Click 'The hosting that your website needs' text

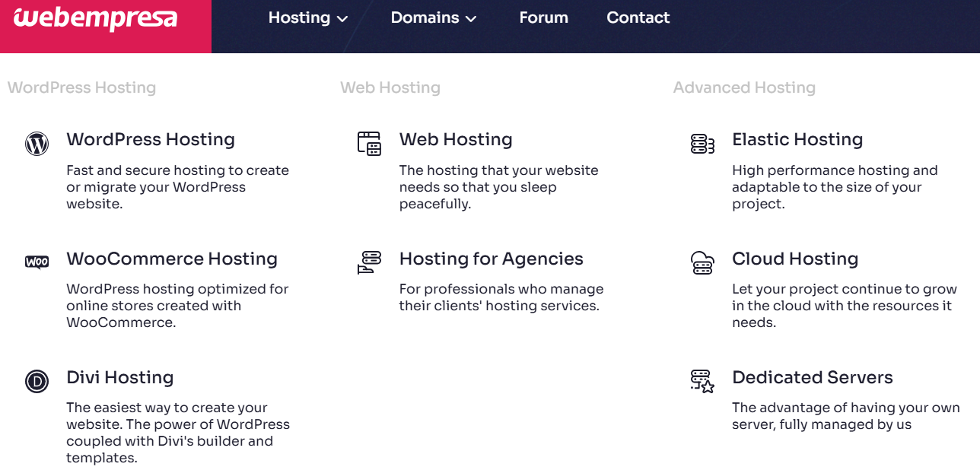click(499, 187)
